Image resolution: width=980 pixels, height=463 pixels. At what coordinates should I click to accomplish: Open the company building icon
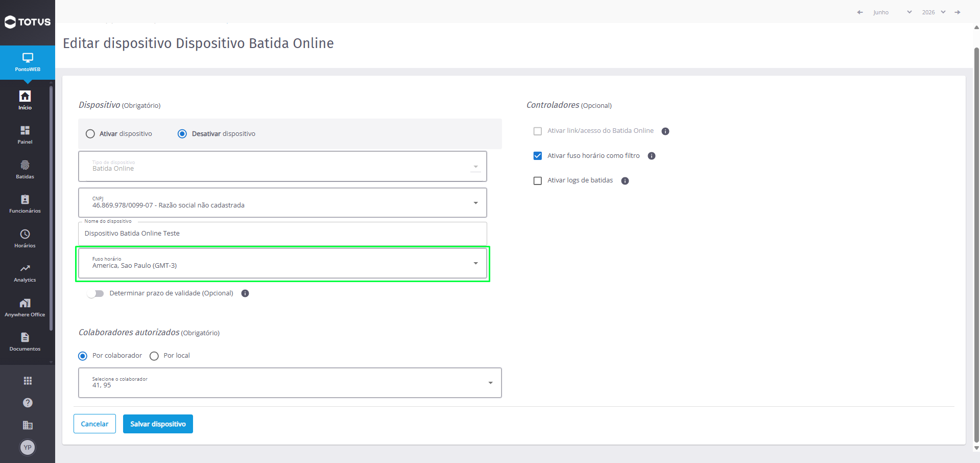tap(28, 425)
